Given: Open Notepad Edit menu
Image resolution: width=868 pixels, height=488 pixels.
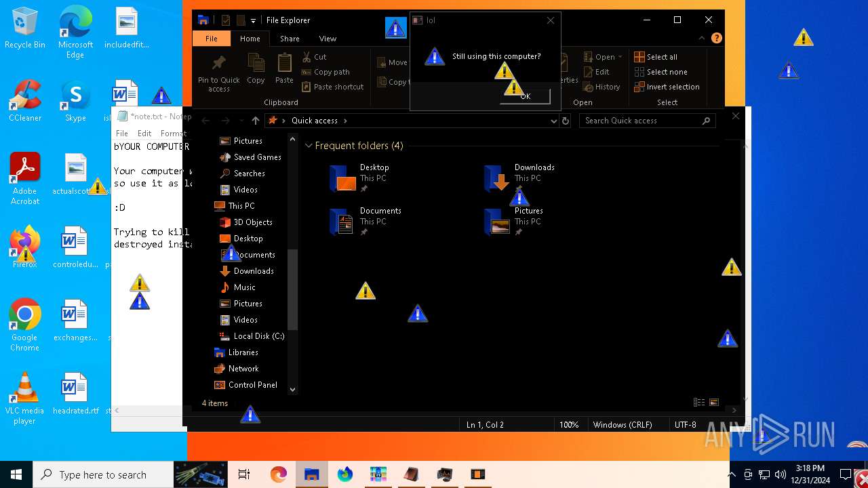Looking at the screenshot, I should [x=144, y=134].
